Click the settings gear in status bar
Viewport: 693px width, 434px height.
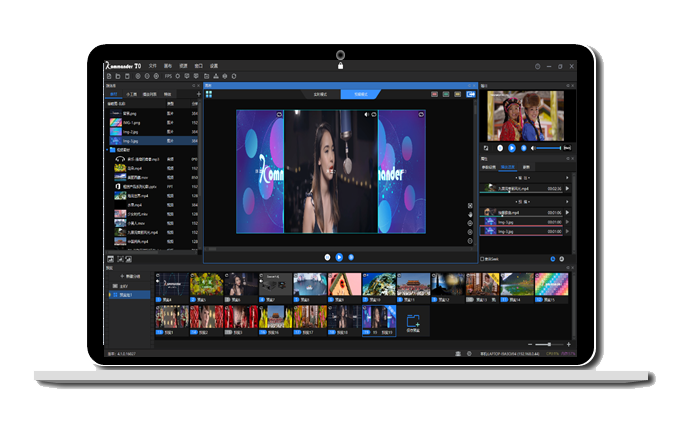(x=470, y=353)
